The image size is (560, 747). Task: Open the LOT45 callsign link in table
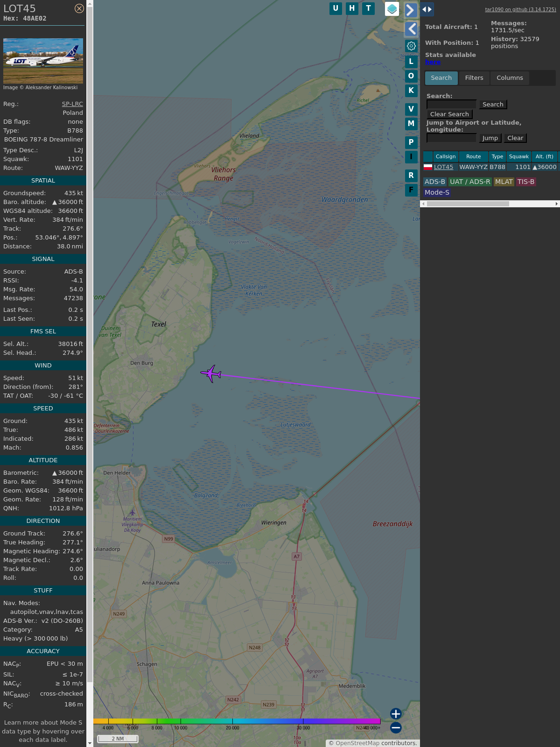(x=443, y=167)
